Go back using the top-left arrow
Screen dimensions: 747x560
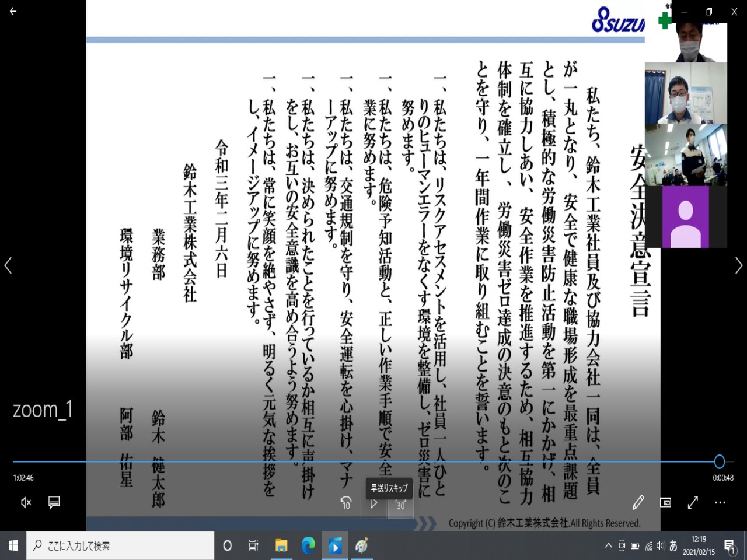(x=13, y=11)
